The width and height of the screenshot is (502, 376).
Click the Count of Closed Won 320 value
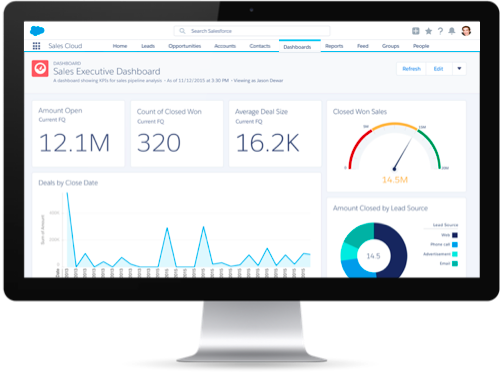point(159,143)
